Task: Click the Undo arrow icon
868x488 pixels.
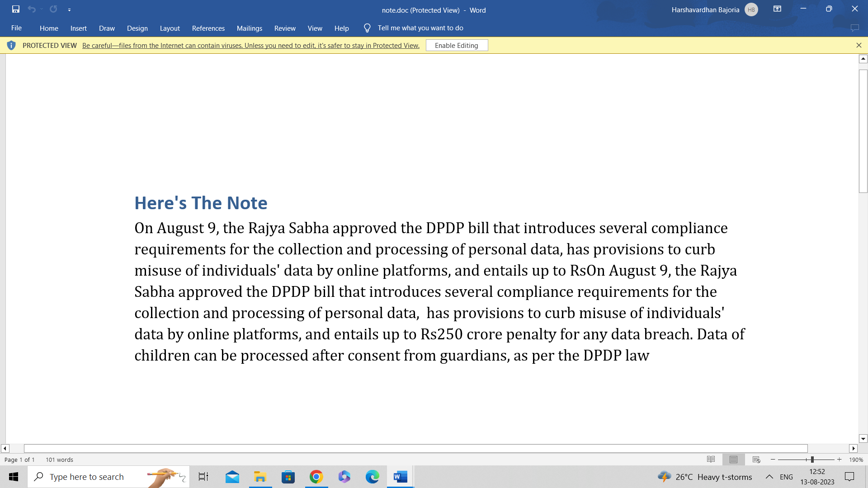Action: tap(31, 9)
